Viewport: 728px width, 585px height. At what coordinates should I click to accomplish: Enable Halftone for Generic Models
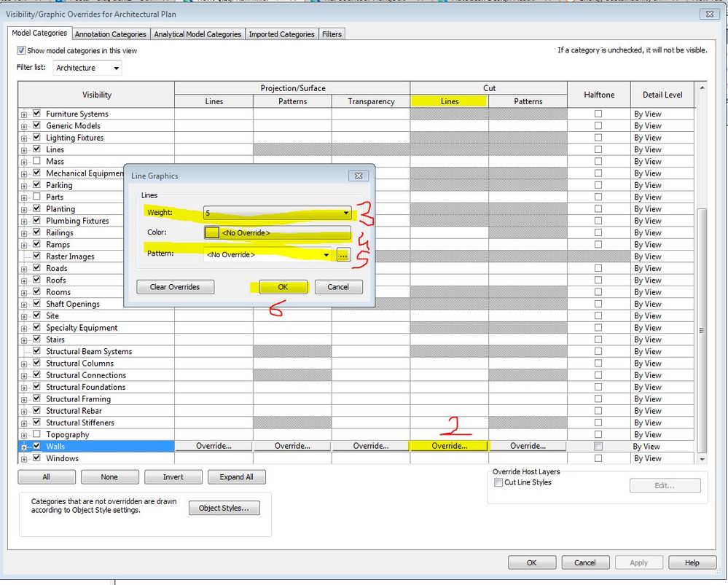pyautogui.click(x=598, y=125)
